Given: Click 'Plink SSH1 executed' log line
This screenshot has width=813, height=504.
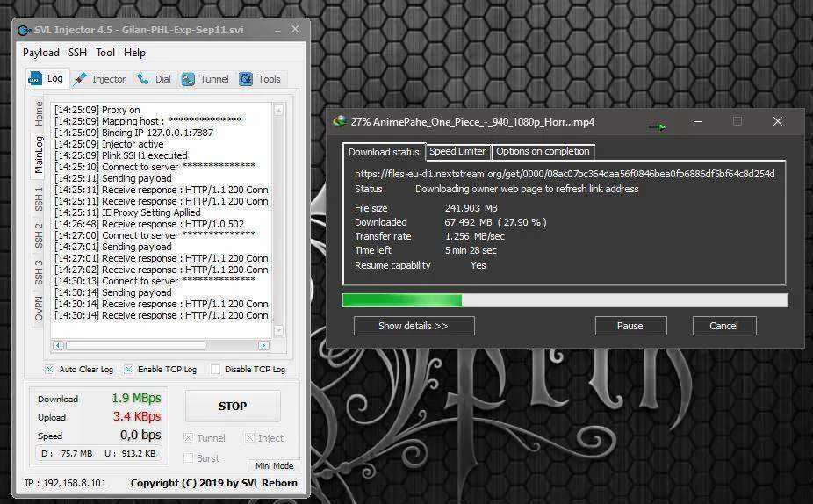Looking at the screenshot, I should pyautogui.click(x=121, y=155).
